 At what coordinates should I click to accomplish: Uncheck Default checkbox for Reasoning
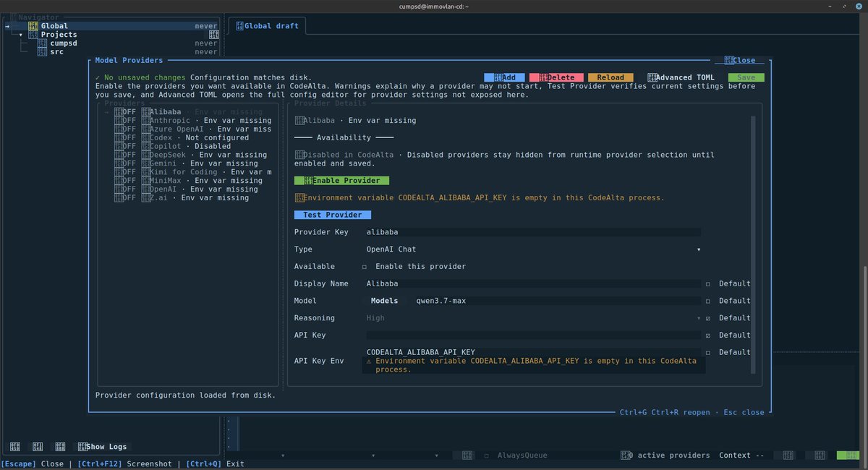(708, 318)
